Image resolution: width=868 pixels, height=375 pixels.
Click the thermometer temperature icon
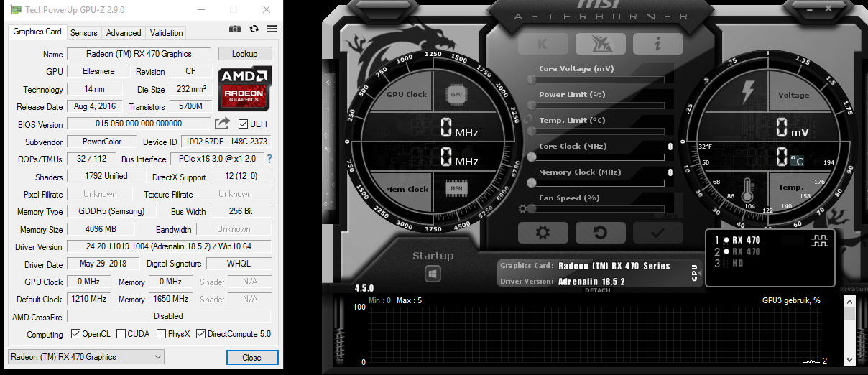tap(747, 189)
